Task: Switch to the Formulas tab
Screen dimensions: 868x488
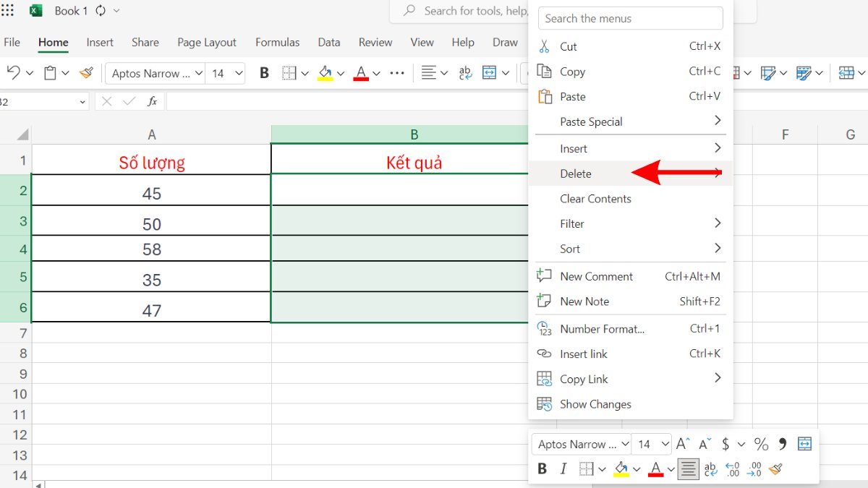Action: (277, 43)
